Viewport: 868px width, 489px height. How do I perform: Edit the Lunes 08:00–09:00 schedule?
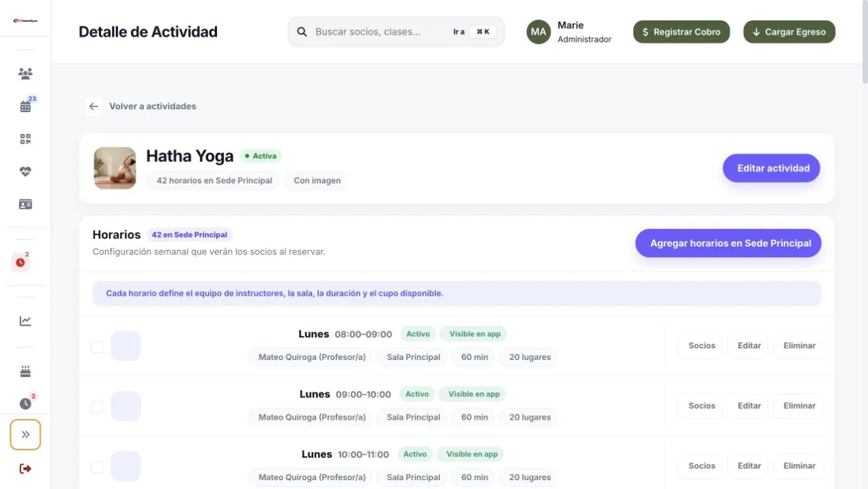(x=749, y=346)
